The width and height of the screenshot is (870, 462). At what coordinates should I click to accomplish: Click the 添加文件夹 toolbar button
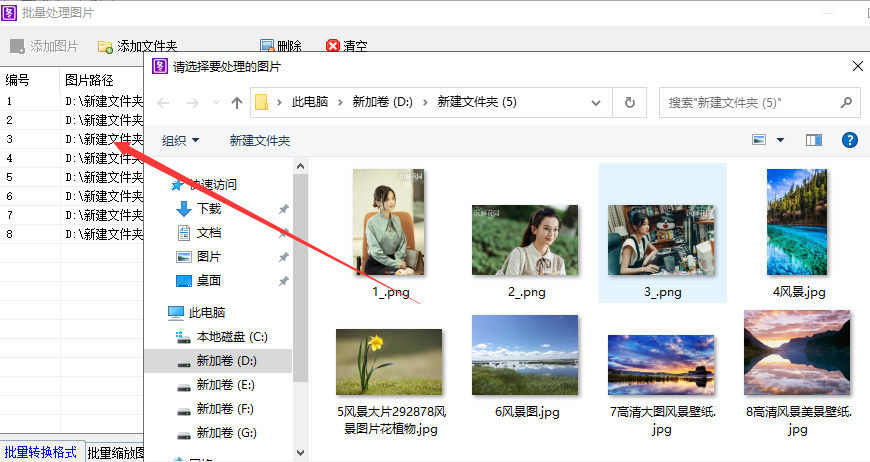[x=137, y=46]
